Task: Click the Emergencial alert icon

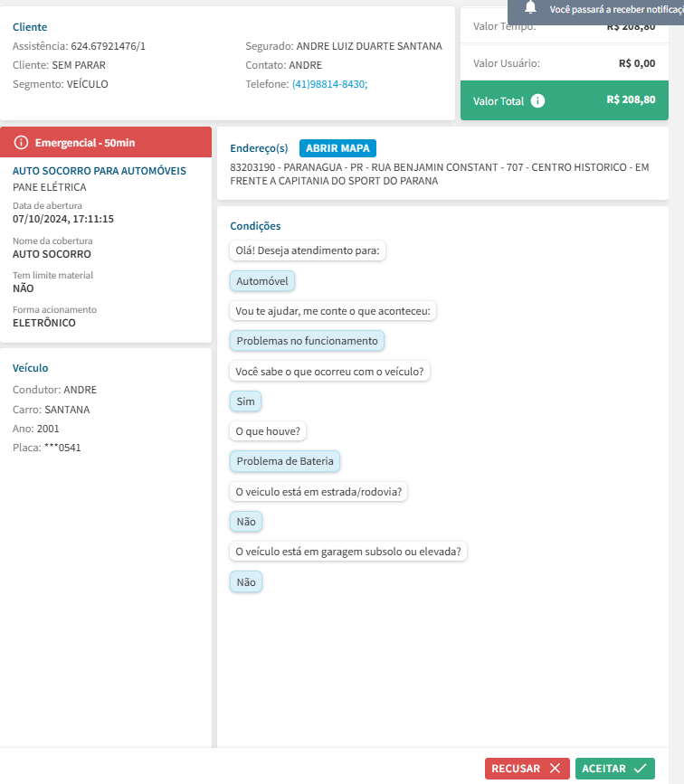Action: click(22, 143)
